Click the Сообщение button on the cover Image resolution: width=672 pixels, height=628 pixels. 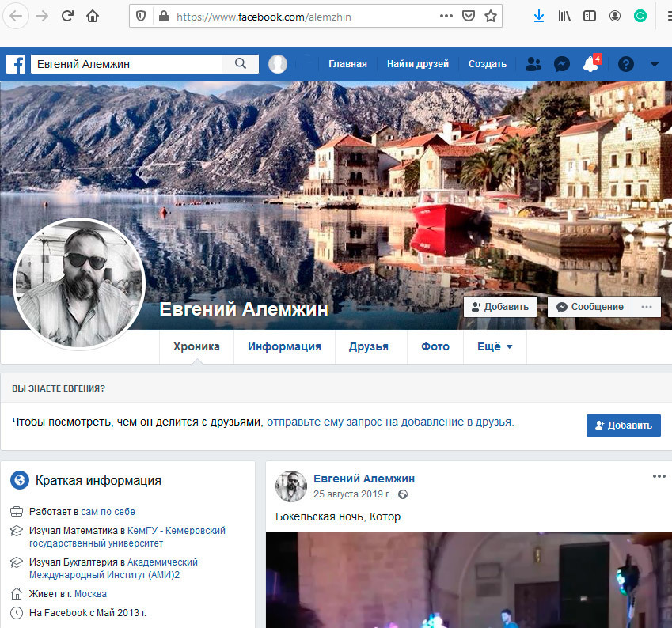pyautogui.click(x=590, y=307)
